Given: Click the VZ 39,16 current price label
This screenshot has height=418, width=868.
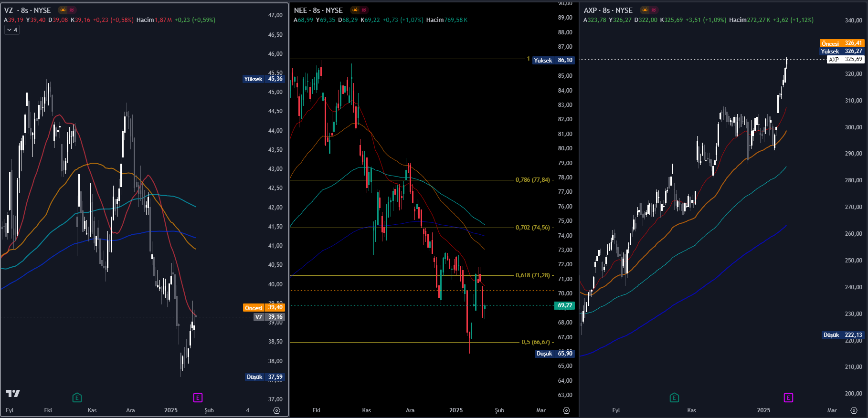Looking at the screenshot, I should coord(269,317).
